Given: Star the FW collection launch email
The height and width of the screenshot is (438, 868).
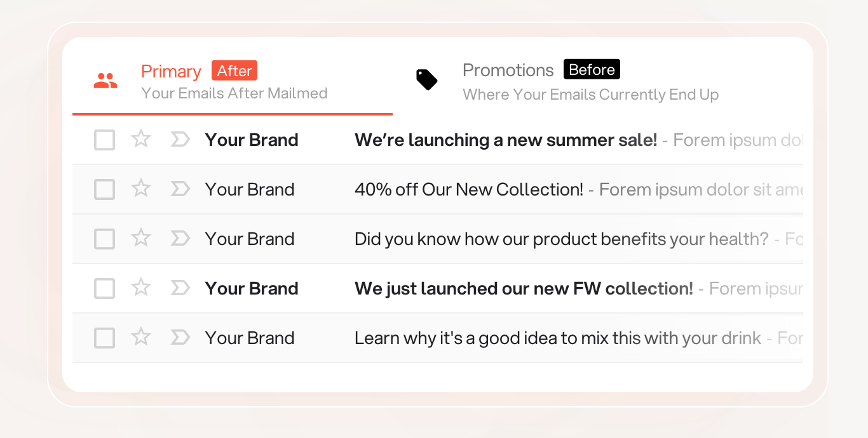Looking at the screenshot, I should [140, 287].
